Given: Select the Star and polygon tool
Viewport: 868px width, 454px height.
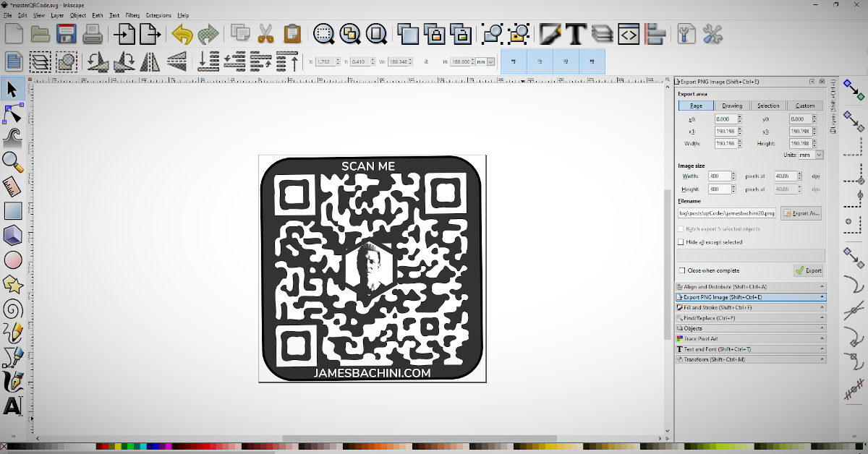Looking at the screenshot, I should click(x=12, y=285).
